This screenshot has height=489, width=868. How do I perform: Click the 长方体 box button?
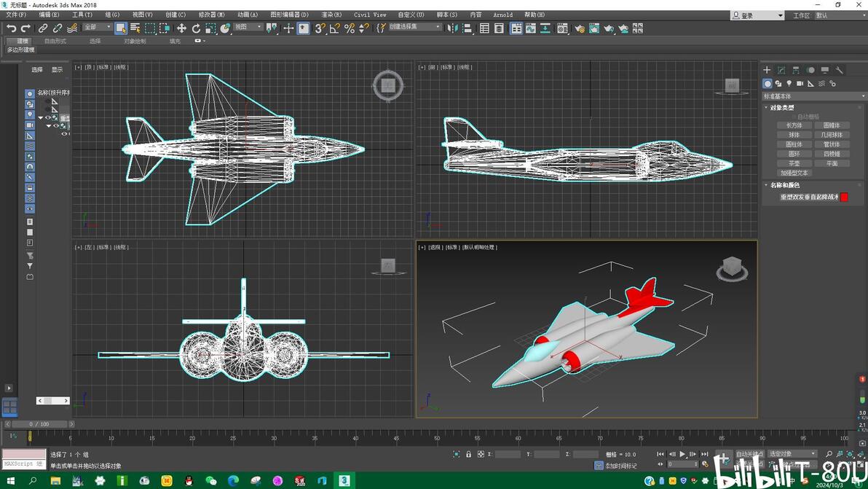[x=794, y=125]
